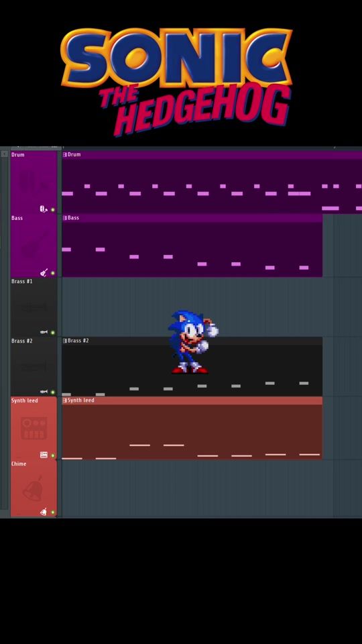The height and width of the screenshot is (644, 362).
Task: Open the Brass #2 clip menu icon
Action: point(64,341)
